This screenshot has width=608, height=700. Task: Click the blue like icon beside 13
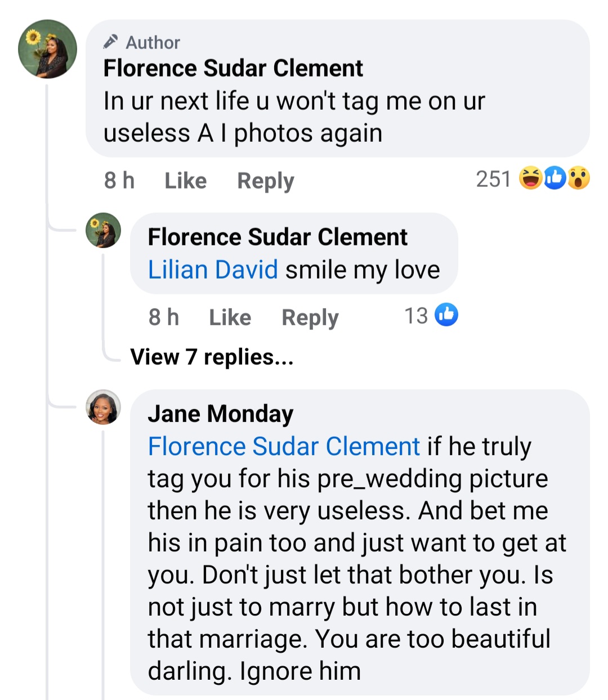point(447,315)
